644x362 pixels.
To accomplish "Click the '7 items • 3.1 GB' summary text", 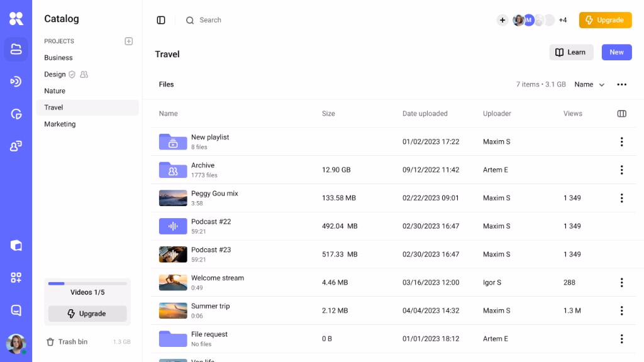I will pyautogui.click(x=541, y=85).
